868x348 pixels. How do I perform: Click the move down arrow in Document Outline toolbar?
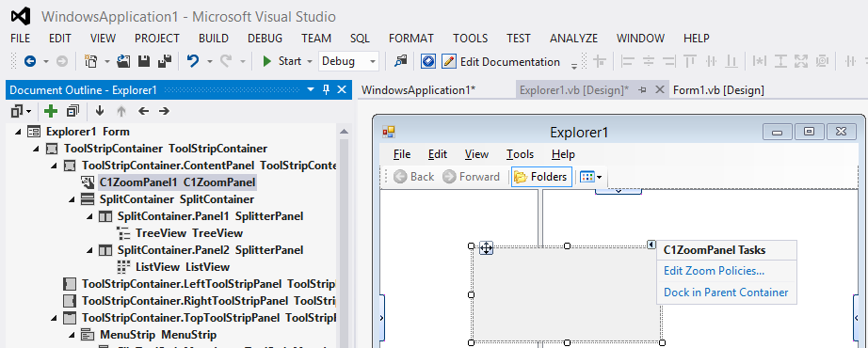coord(100,111)
